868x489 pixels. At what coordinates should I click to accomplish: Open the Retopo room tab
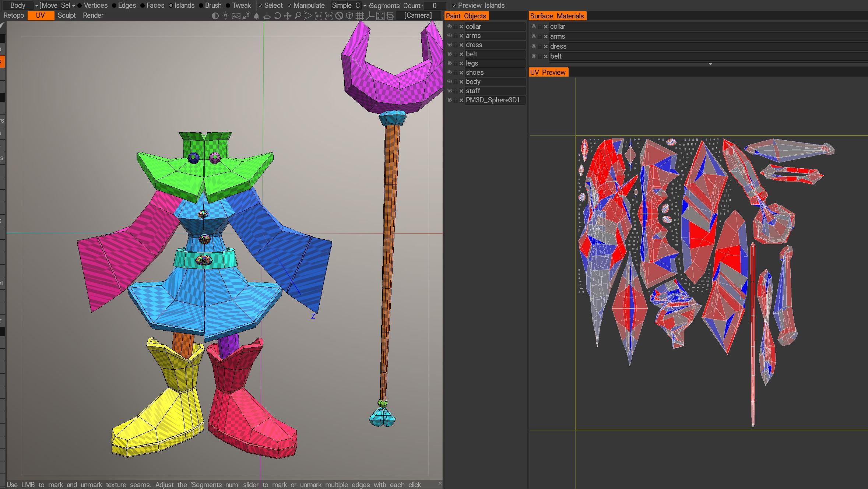coord(14,15)
